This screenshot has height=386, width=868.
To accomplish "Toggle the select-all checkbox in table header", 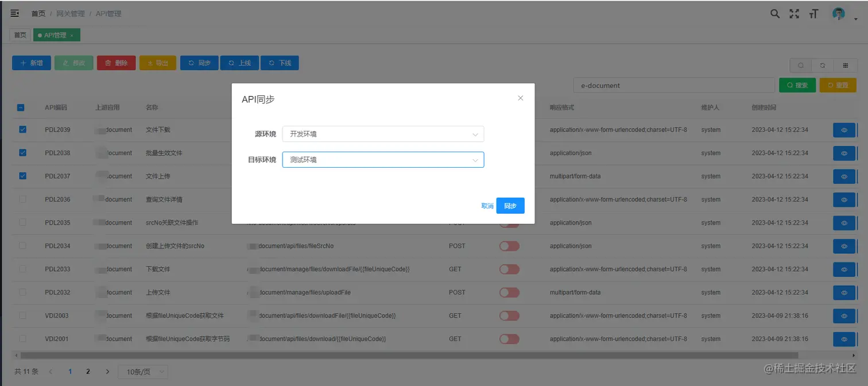I will pos(21,107).
